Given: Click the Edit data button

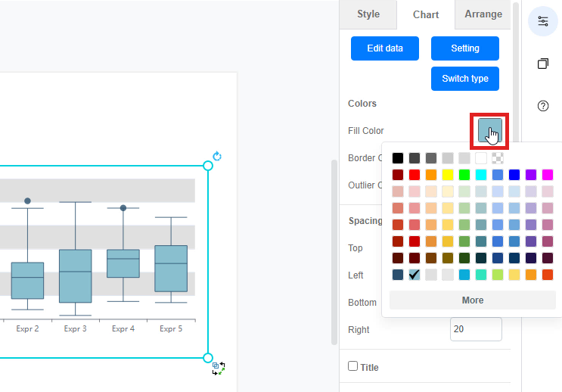Looking at the screenshot, I should pyautogui.click(x=385, y=48).
